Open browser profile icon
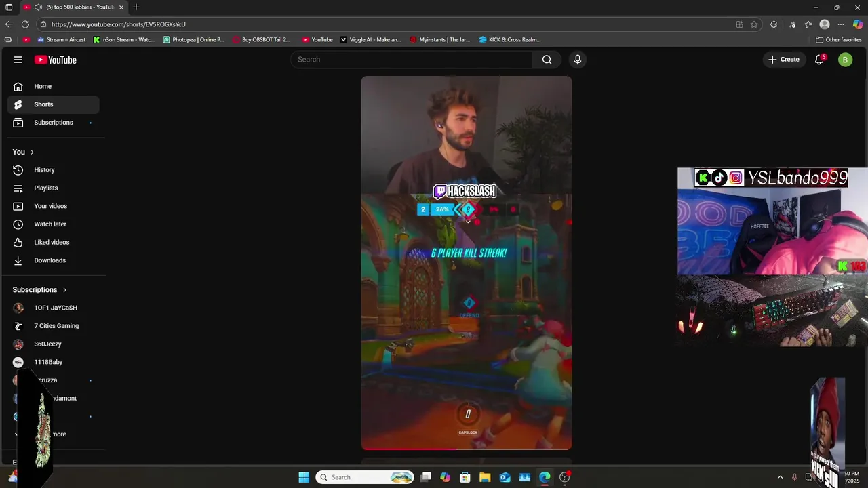This screenshot has height=488, width=868. coord(825,24)
